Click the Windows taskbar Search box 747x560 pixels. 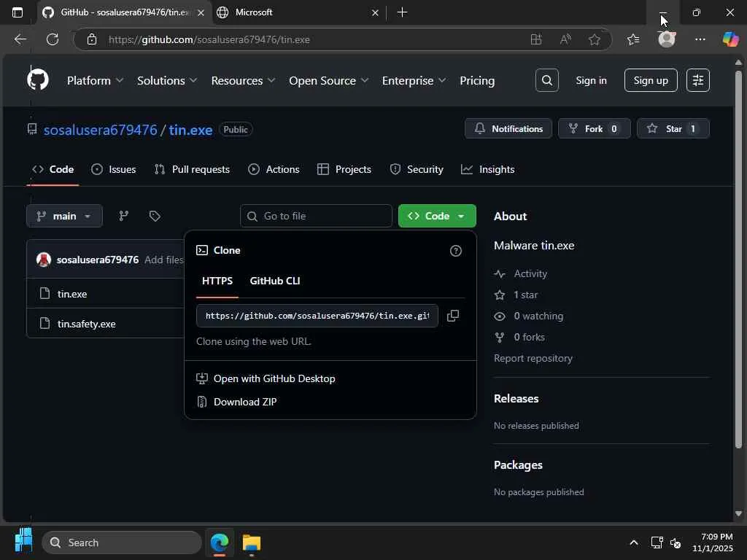(122, 542)
